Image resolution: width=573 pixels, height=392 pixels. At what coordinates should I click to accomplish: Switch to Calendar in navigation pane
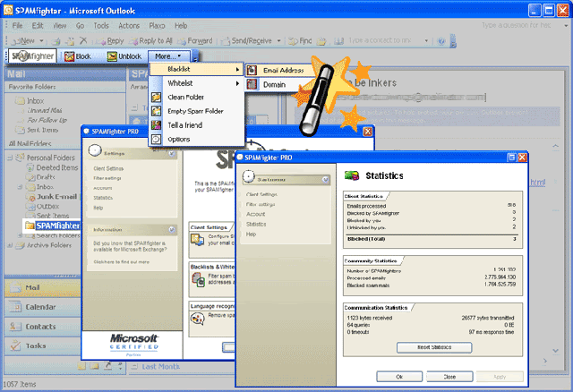click(40, 307)
